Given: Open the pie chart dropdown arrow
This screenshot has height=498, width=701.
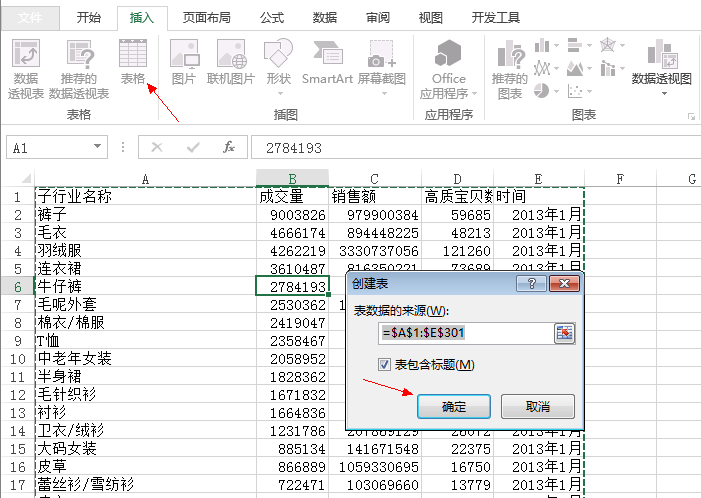Looking at the screenshot, I should (x=556, y=91).
